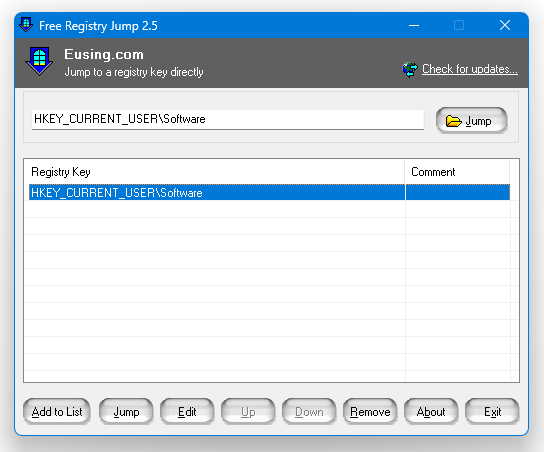544x452 pixels.
Task: Click the Eusing.com blue arrow logo
Action: point(39,61)
